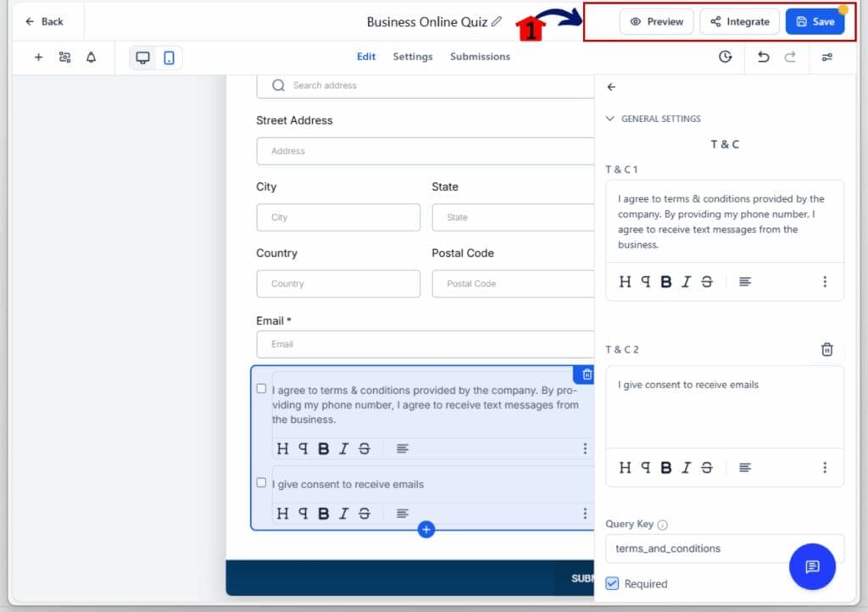868x612 pixels.
Task: Open version history clock icon
Action: 726,57
